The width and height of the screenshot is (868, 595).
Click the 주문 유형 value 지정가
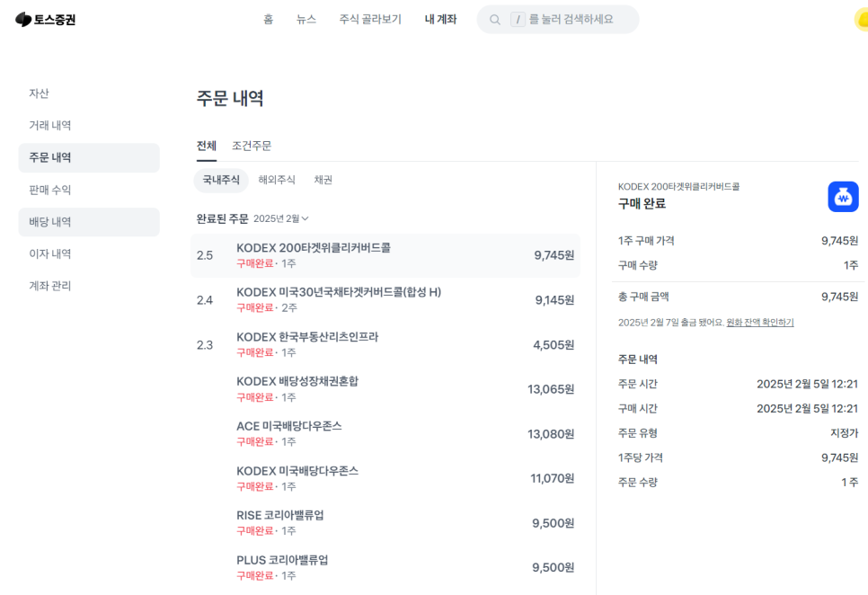click(x=845, y=433)
